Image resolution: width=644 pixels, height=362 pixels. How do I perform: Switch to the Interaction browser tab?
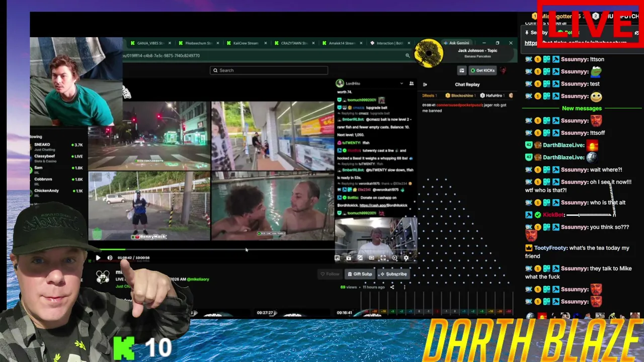389,43
